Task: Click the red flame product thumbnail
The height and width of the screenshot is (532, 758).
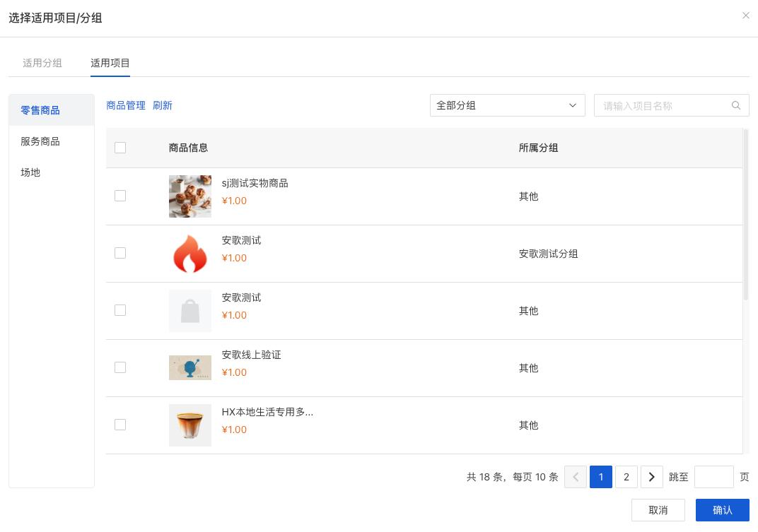Action: tap(190, 254)
